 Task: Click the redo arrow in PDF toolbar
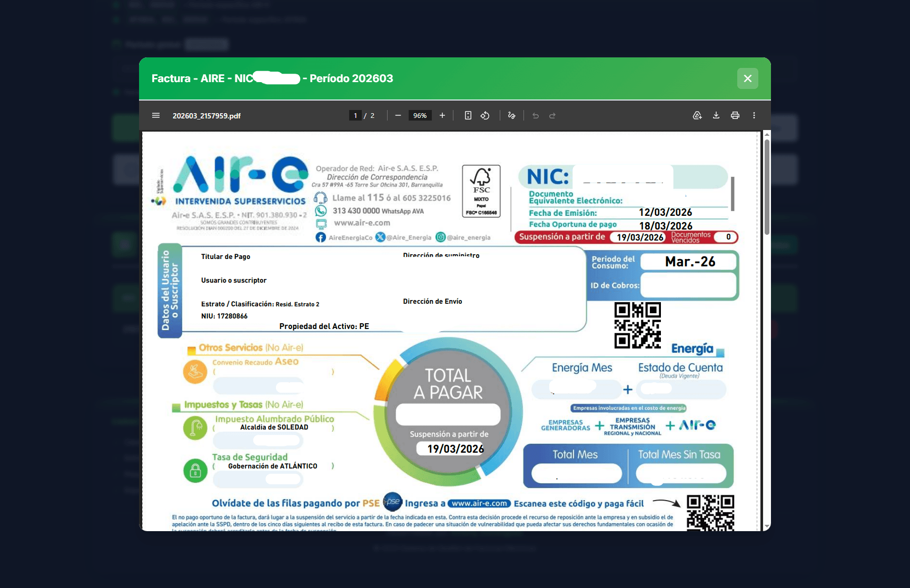tap(552, 115)
